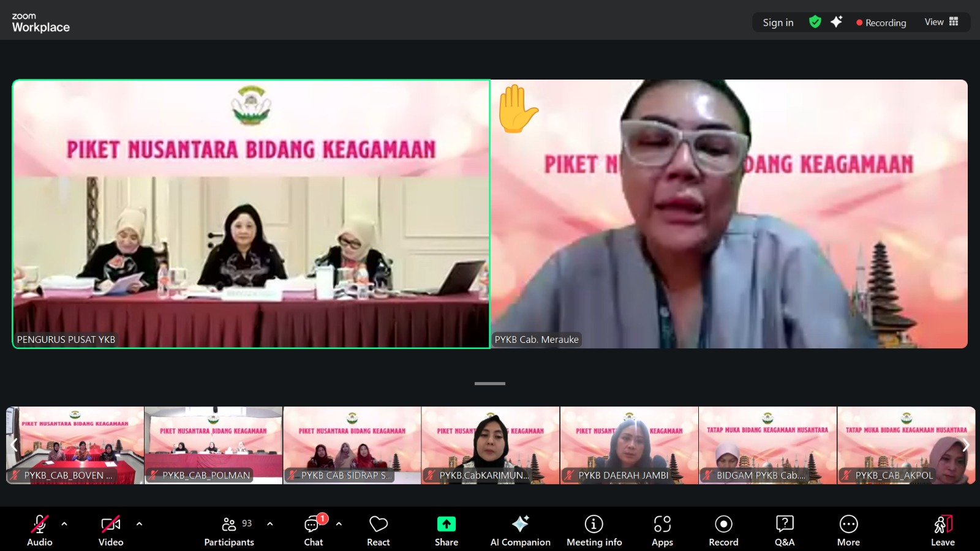Leave the meeting
The image size is (980, 551).
[943, 530]
